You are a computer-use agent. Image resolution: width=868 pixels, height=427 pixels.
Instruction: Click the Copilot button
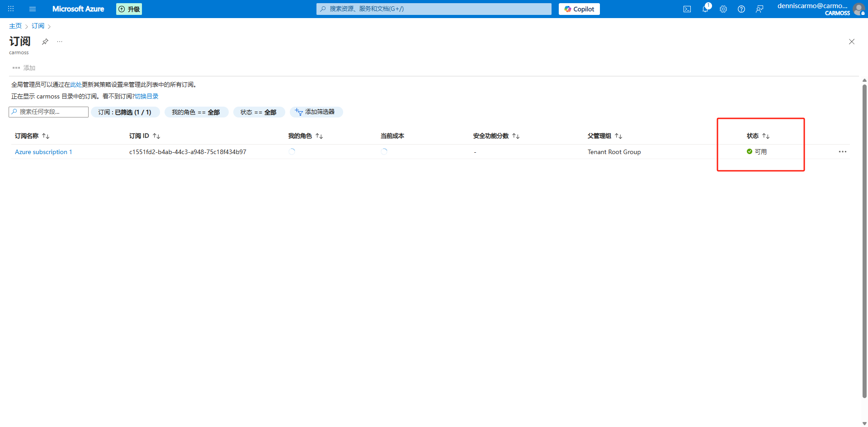[x=579, y=9]
